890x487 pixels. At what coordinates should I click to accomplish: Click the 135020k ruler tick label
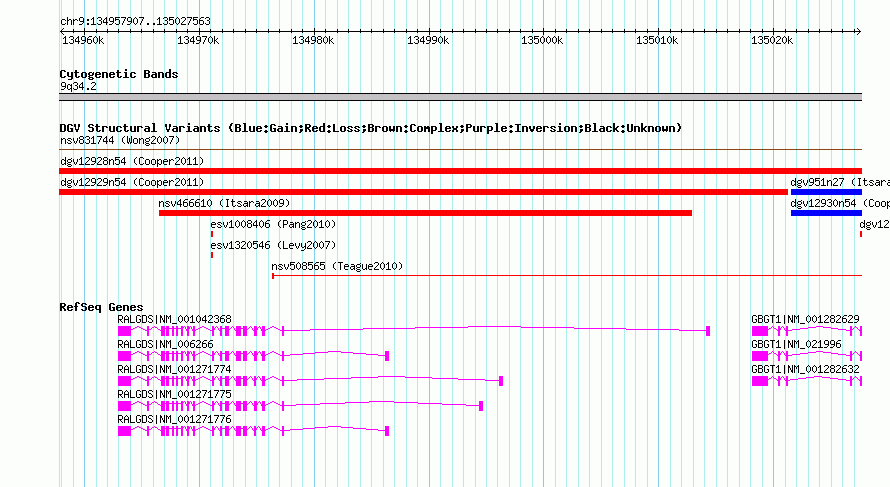pos(772,40)
